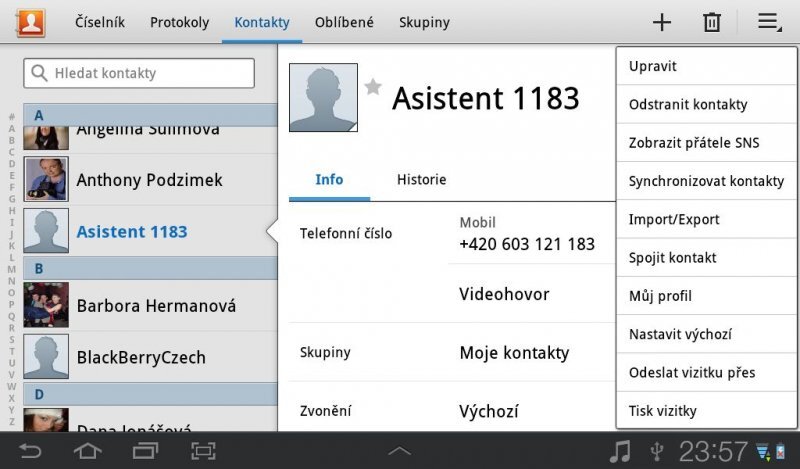
Task: Tap magnifier icon in search box
Action: click(x=39, y=73)
